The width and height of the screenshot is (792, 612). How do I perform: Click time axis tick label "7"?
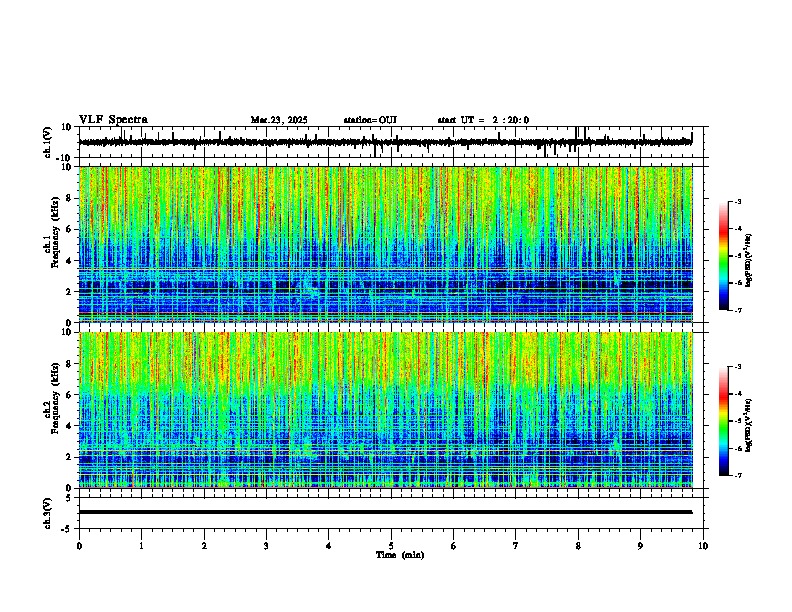coord(516,546)
